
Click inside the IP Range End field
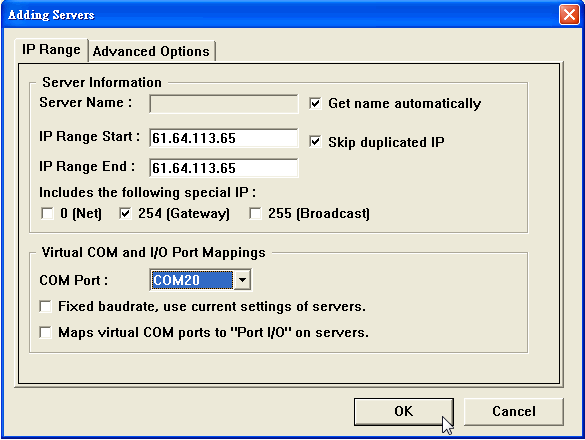point(223,168)
